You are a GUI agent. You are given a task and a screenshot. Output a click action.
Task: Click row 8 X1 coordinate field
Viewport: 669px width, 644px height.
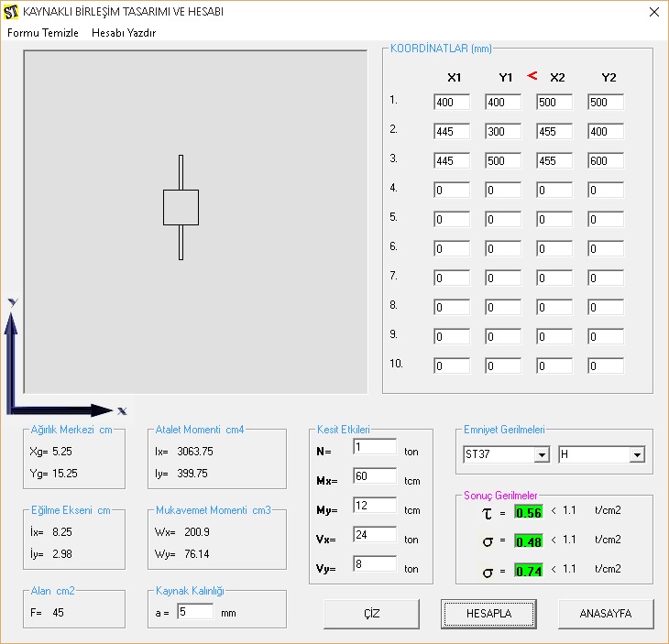pyautogui.click(x=452, y=308)
